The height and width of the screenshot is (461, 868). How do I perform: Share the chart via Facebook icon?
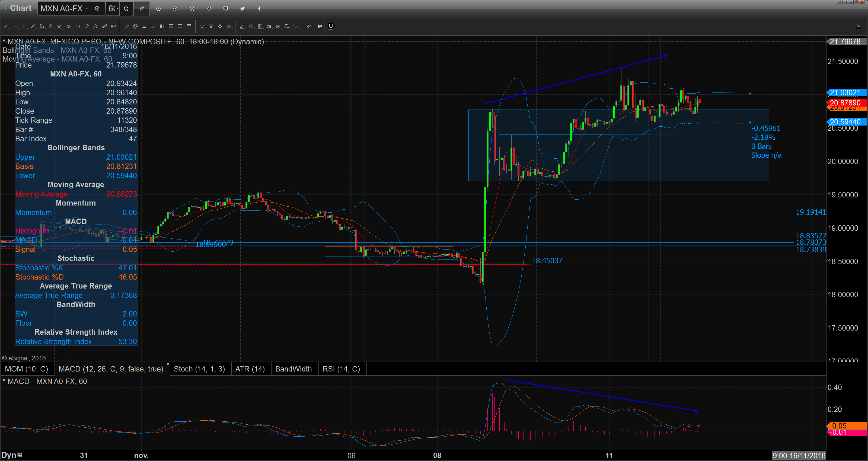pos(259,8)
